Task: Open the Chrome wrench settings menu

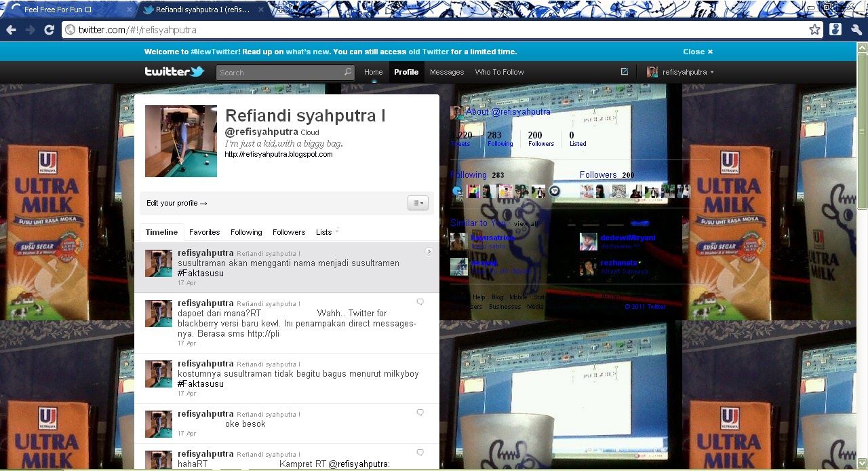Action: (x=856, y=30)
